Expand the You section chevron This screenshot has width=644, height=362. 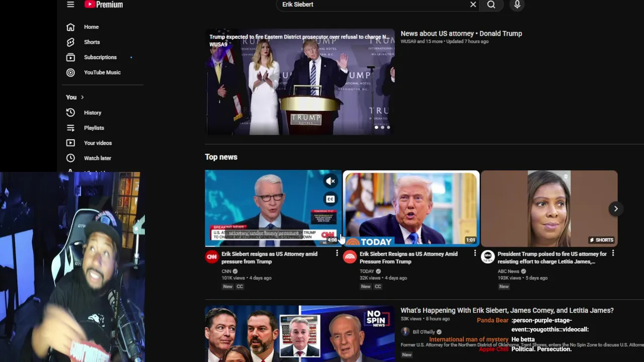pos(82,97)
